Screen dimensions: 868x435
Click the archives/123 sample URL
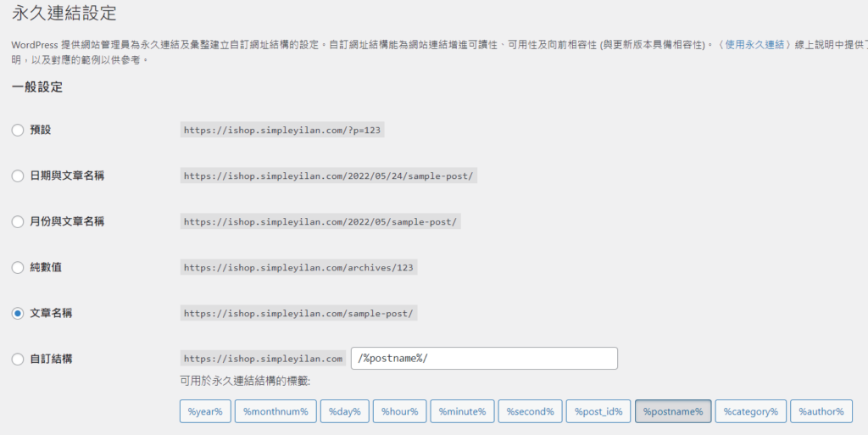[299, 267]
